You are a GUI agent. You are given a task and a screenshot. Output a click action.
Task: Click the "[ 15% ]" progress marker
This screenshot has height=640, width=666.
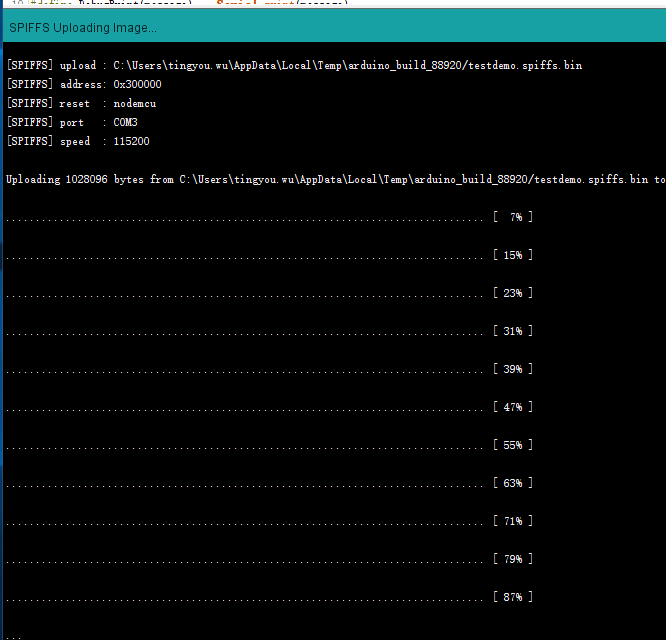click(513, 255)
